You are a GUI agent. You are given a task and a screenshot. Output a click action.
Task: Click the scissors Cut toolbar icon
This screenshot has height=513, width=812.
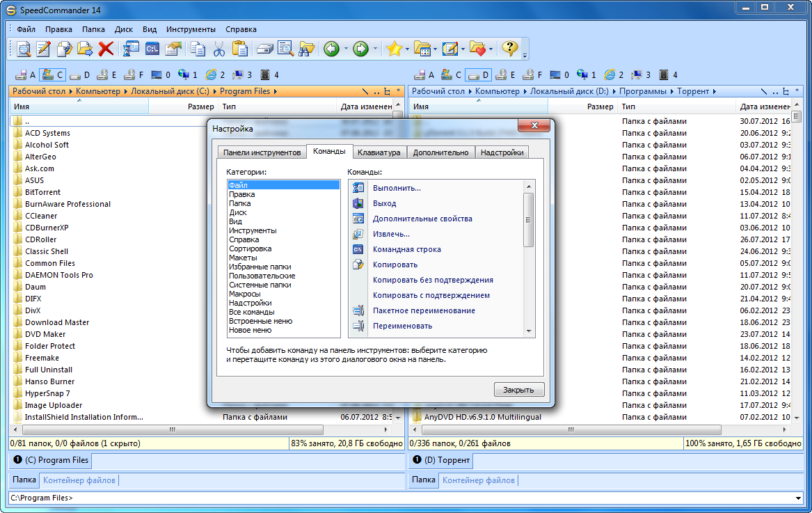(219, 49)
